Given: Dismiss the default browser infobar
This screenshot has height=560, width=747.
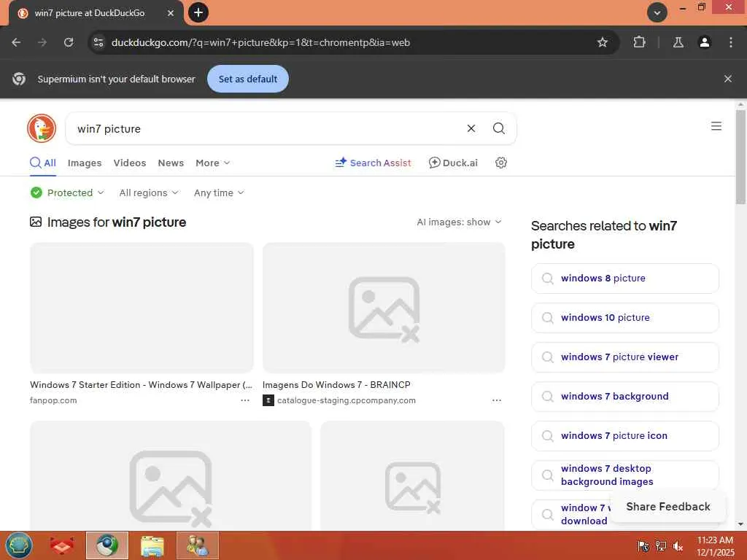Looking at the screenshot, I should pos(727,79).
